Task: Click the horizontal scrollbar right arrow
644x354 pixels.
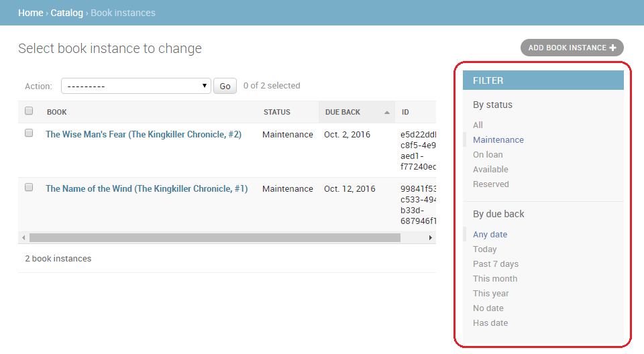Action: point(431,237)
